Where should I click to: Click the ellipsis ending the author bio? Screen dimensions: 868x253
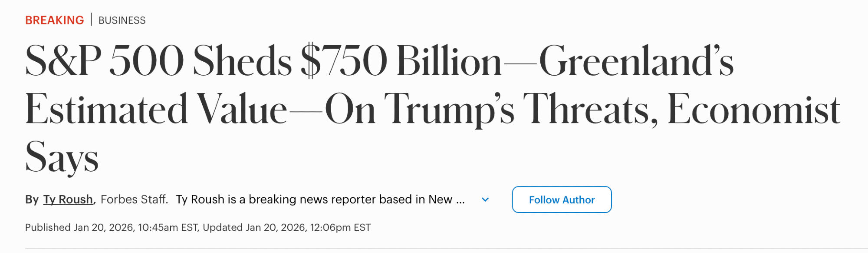(460, 200)
